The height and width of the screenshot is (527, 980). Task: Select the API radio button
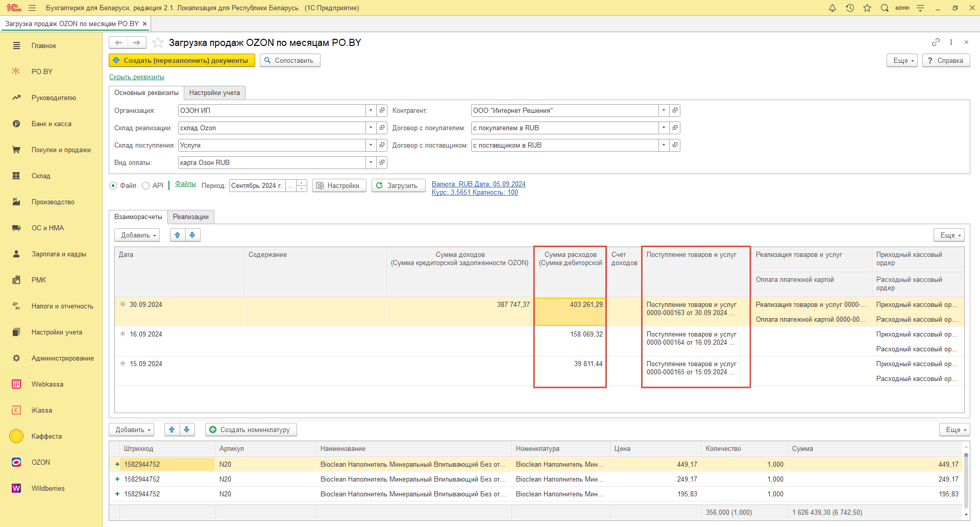coord(146,185)
